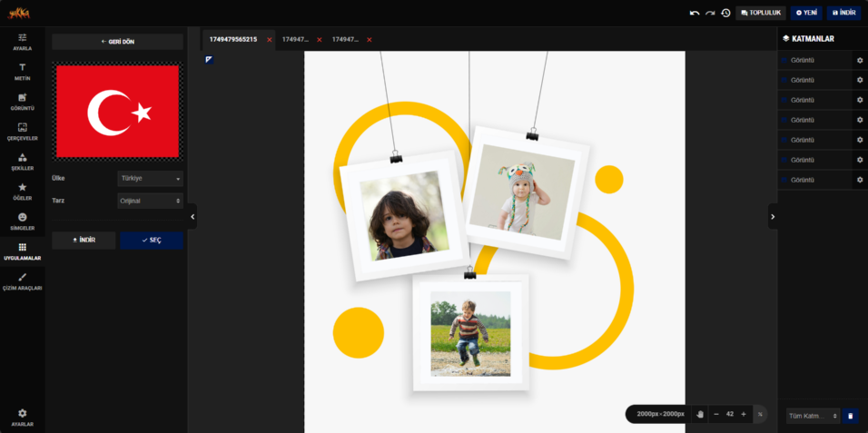Activate the hand pan tool
This screenshot has height=433, width=868.
tap(700, 414)
